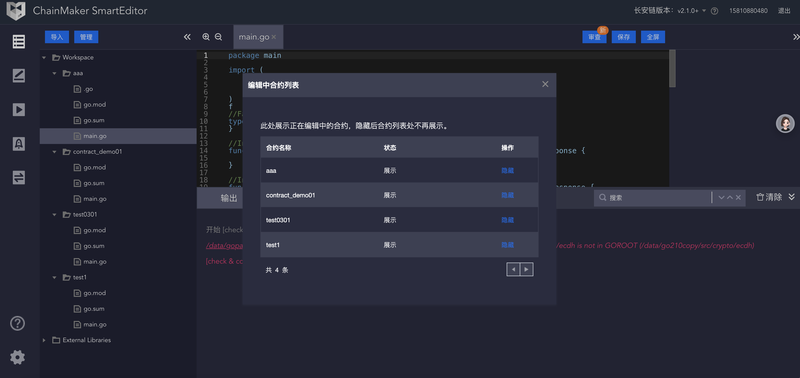800x378 pixels.
Task: Open the run play sidebar icon
Action: [19, 110]
